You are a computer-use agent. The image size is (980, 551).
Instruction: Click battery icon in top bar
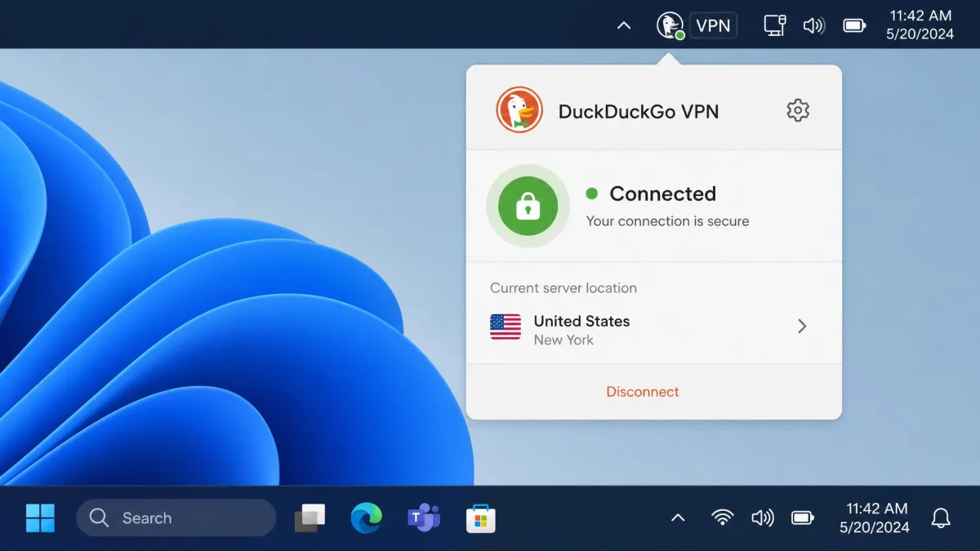854,25
